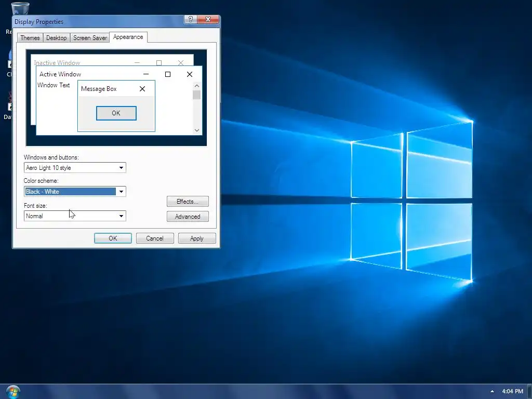Click the Inactive Window maximize icon in preview

pyautogui.click(x=159, y=63)
